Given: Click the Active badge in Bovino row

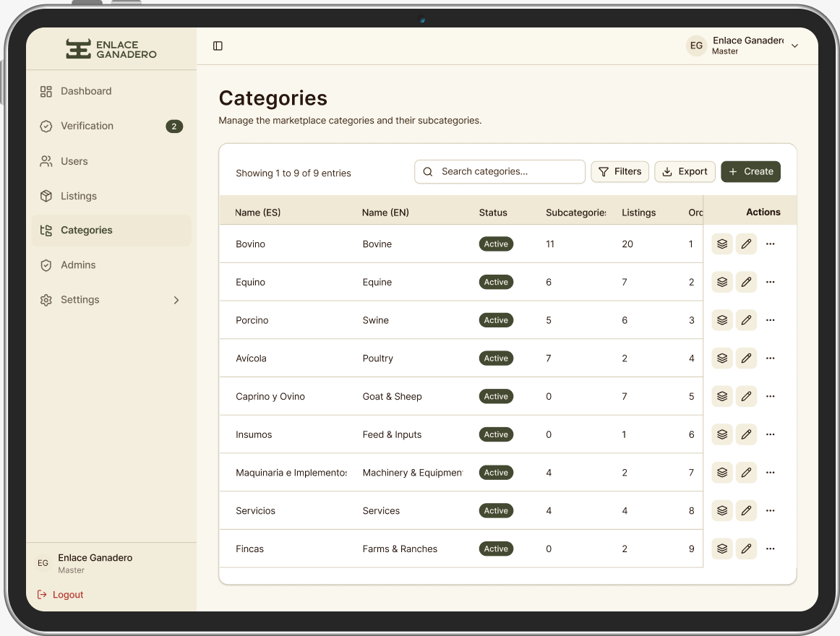Looking at the screenshot, I should [x=496, y=244].
